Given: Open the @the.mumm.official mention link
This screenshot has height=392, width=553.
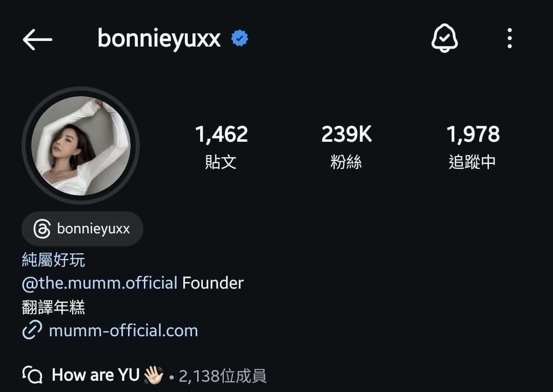Looking at the screenshot, I should pyautogui.click(x=99, y=283).
